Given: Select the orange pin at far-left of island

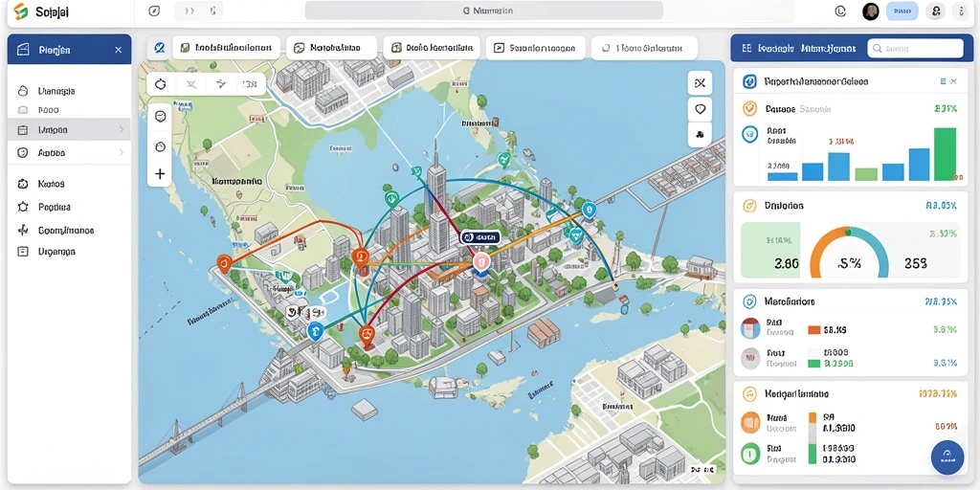Looking at the screenshot, I should click(224, 263).
